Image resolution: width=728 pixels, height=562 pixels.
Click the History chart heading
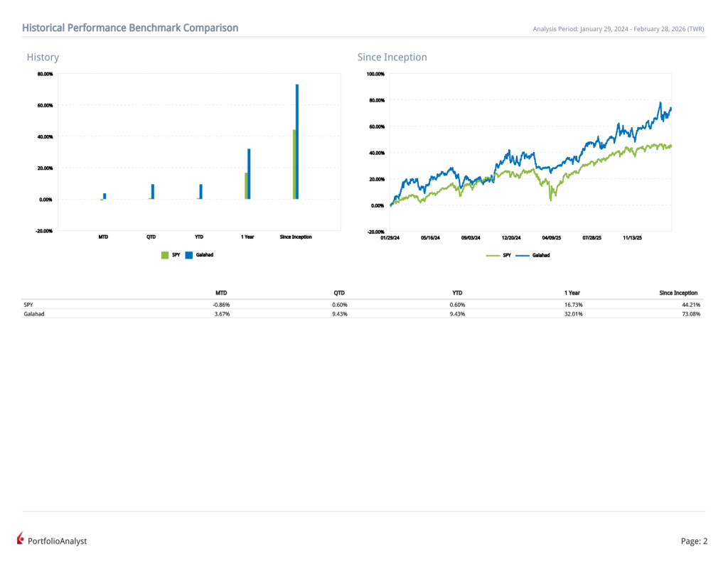point(43,57)
